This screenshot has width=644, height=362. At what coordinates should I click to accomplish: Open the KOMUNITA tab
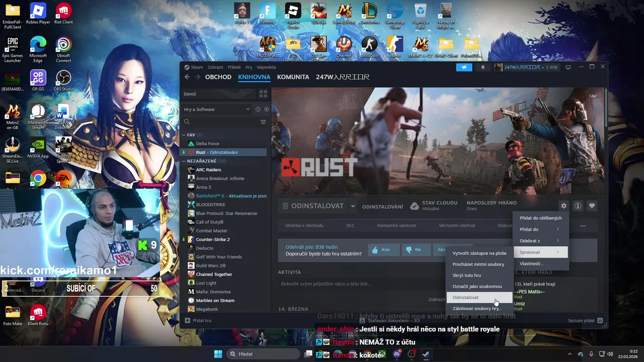tap(293, 77)
